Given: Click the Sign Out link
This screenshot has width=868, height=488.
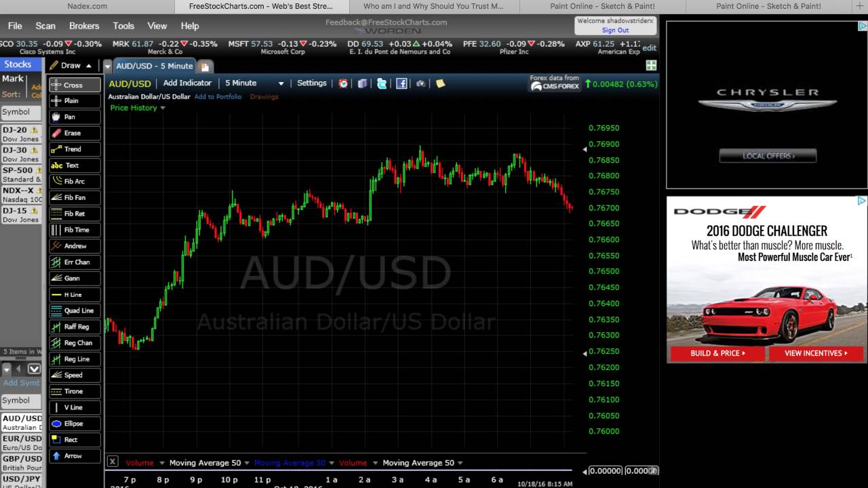Looking at the screenshot, I should click(x=615, y=30).
